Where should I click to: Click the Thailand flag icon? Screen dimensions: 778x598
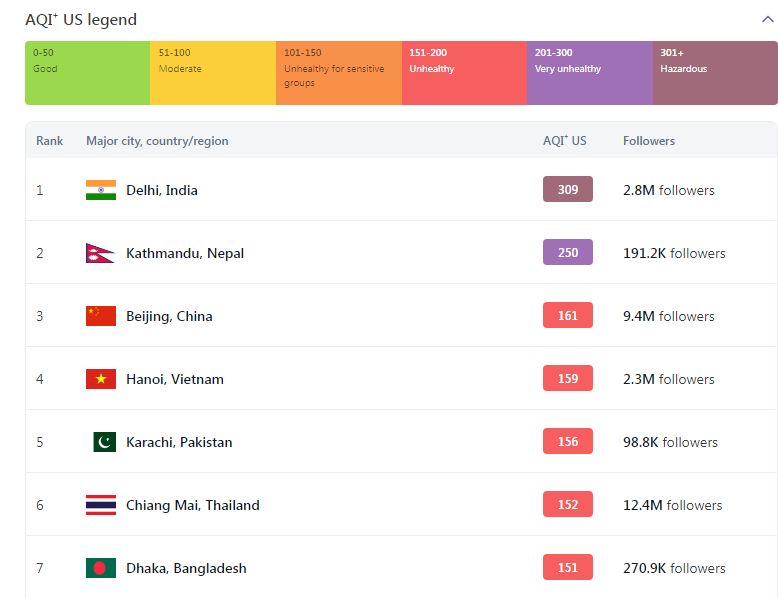coord(101,505)
